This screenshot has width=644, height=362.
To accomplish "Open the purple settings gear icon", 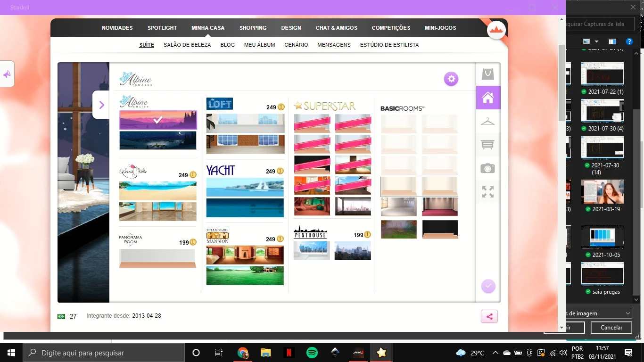I will coord(451,79).
